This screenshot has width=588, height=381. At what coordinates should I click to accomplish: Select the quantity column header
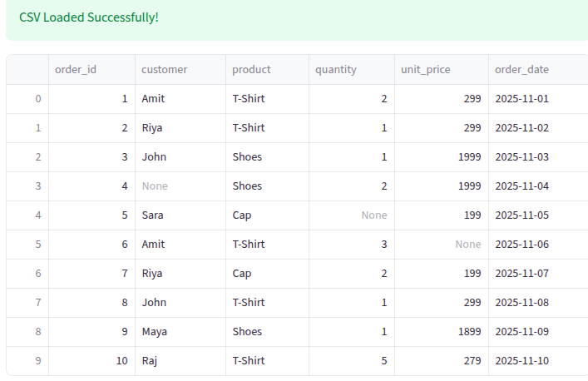point(336,70)
